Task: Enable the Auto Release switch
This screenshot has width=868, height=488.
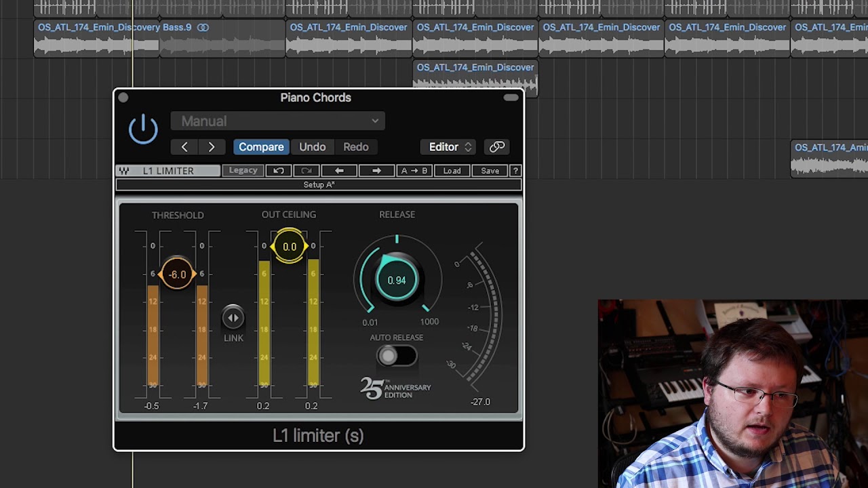Action: [397, 356]
